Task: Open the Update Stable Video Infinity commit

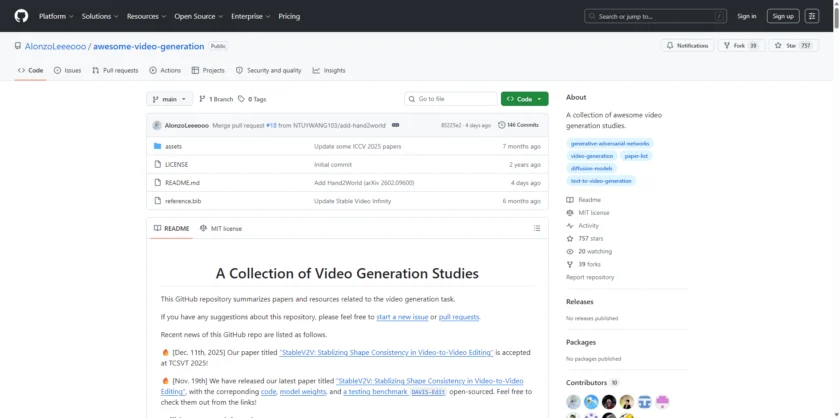Action: tap(352, 201)
